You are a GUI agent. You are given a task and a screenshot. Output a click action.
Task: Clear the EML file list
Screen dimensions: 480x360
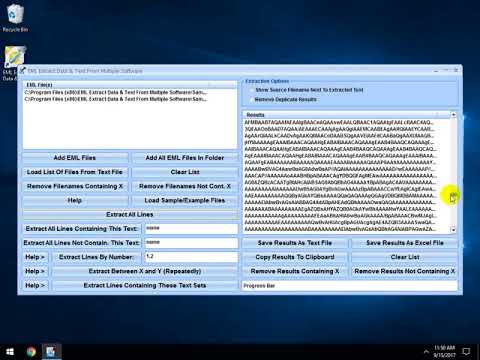tap(185, 172)
